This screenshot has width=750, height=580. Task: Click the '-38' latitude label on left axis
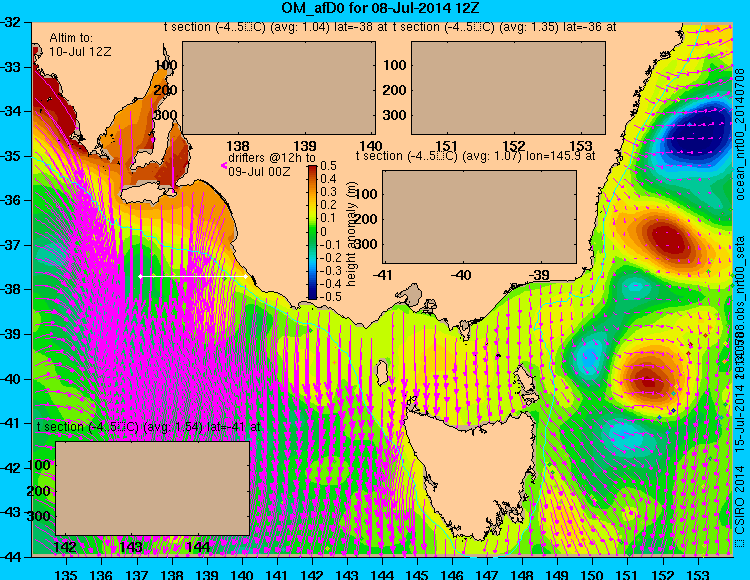(x=11, y=289)
